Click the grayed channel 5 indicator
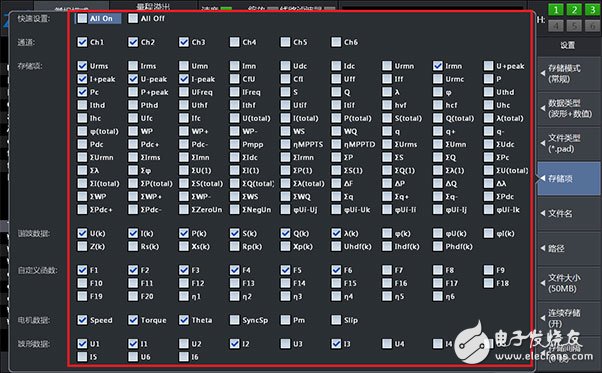 (x=574, y=26)
